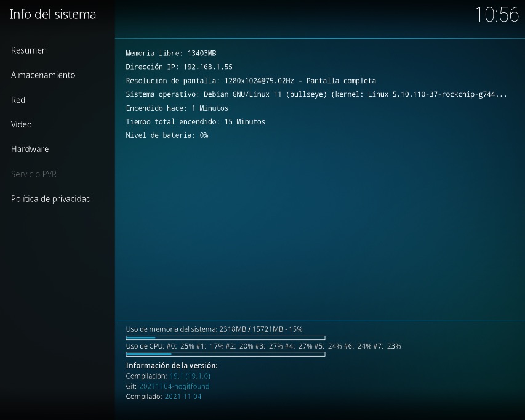This screenshot has width=525, height=420.
Task: Click the Compilación 19.1 (19.1.0) value
Action: click(x=190, y=376)
